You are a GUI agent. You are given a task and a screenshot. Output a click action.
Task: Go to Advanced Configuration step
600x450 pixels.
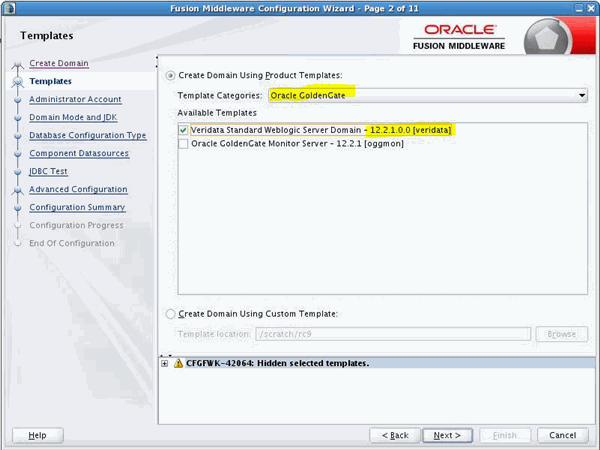tap(78, 189)
